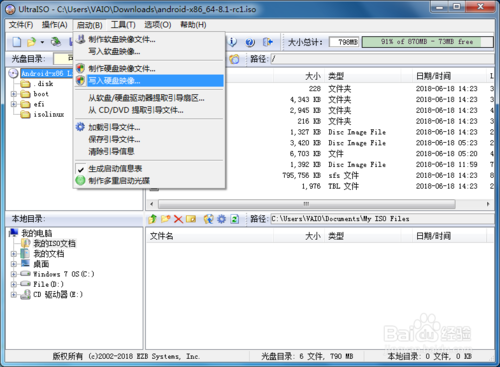
Task: Click the New folder icon in local toolbar
Action: point(165,219)
